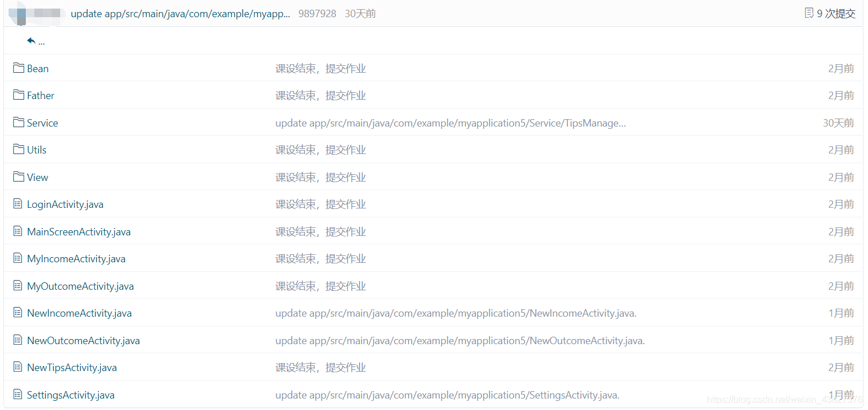868x410 pixels.
Task: Open Service row commit message TipsManage
Action: click(451, 123)
